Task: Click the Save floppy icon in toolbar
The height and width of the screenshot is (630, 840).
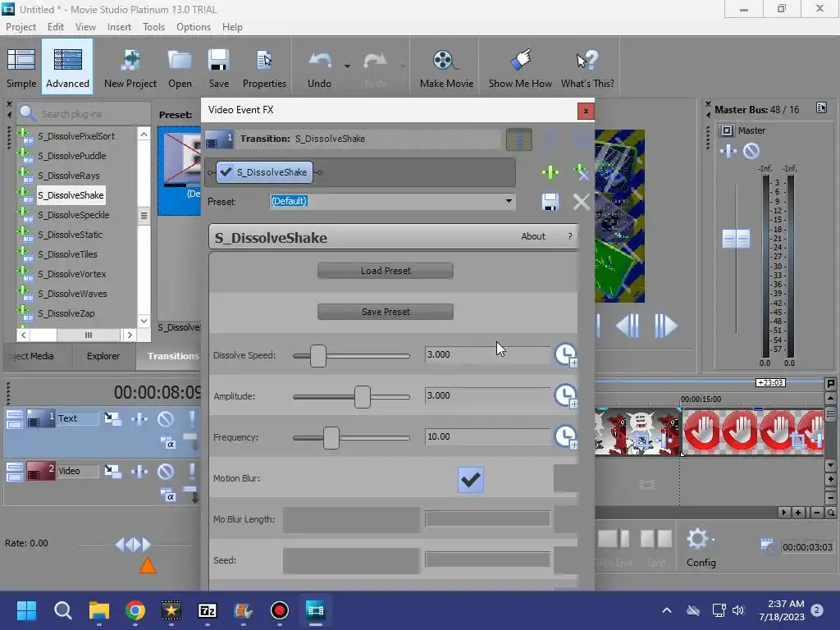Action: pyautogui.click(x=218, y=67)
